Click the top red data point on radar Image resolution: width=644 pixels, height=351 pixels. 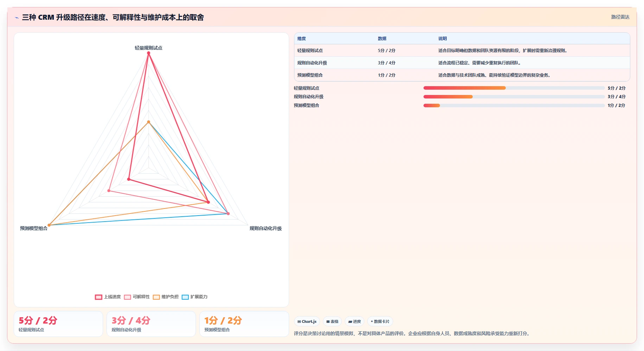(148, 53)
